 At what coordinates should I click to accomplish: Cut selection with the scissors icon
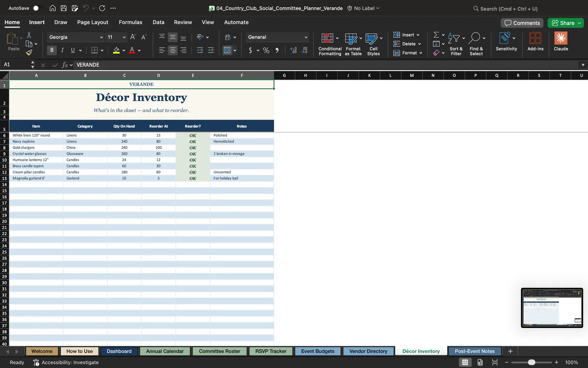[29, 35]
